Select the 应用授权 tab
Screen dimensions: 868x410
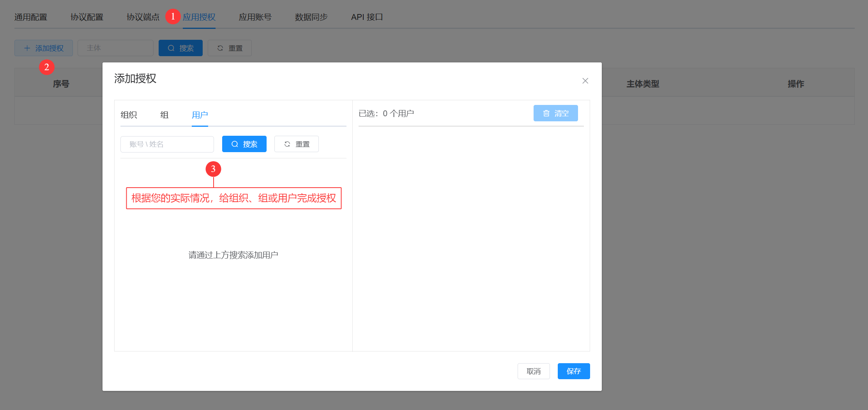click(x=199, y=17)
